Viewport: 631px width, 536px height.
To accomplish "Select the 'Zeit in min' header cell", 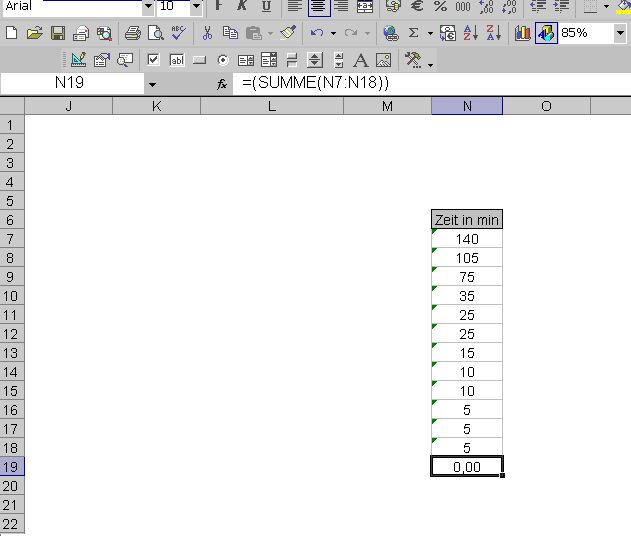I will tap(467, 220).
